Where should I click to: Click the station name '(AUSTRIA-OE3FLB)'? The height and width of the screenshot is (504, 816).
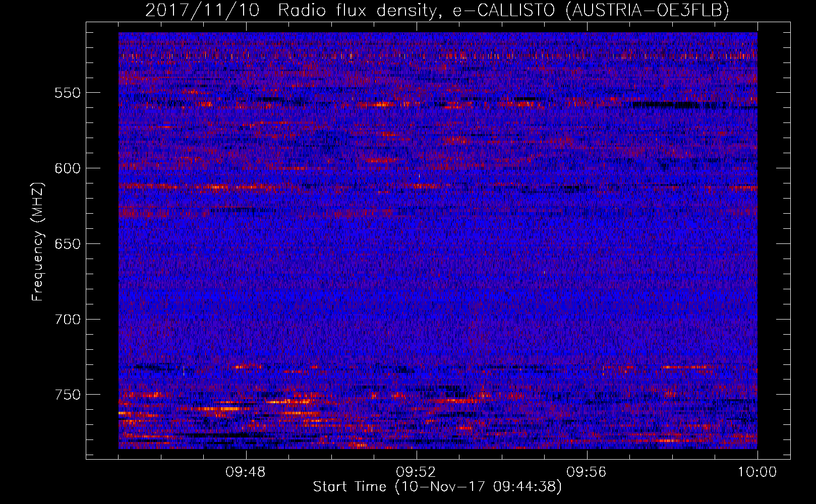(x=648, y=10)
